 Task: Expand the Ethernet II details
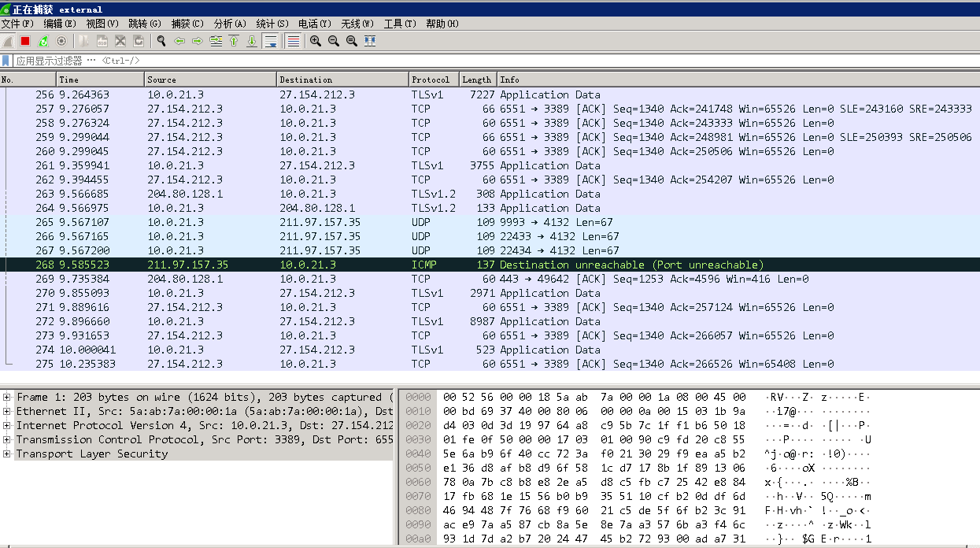pyautogui.click(x=7, y=412)
